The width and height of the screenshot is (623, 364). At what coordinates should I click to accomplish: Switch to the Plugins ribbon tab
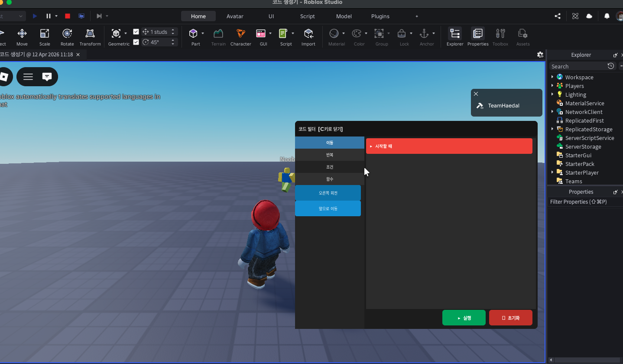click(x=380, y=16)
